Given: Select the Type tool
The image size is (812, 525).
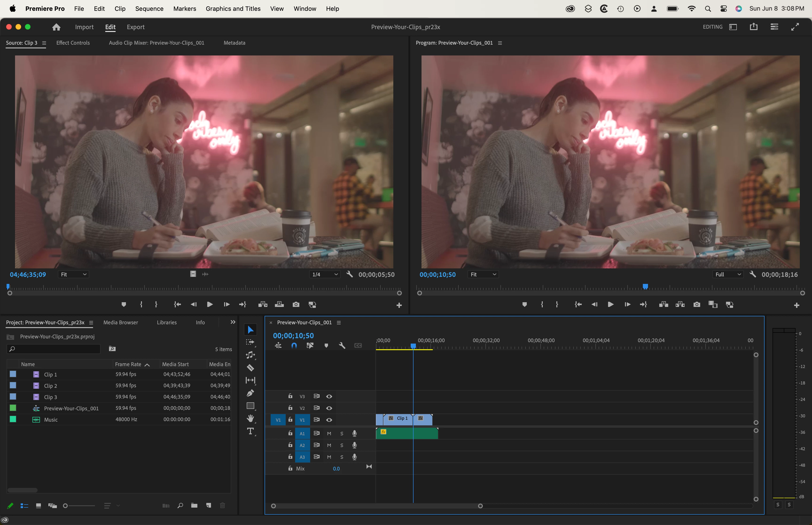Looking at the screenshot, I should pos(250,431).
